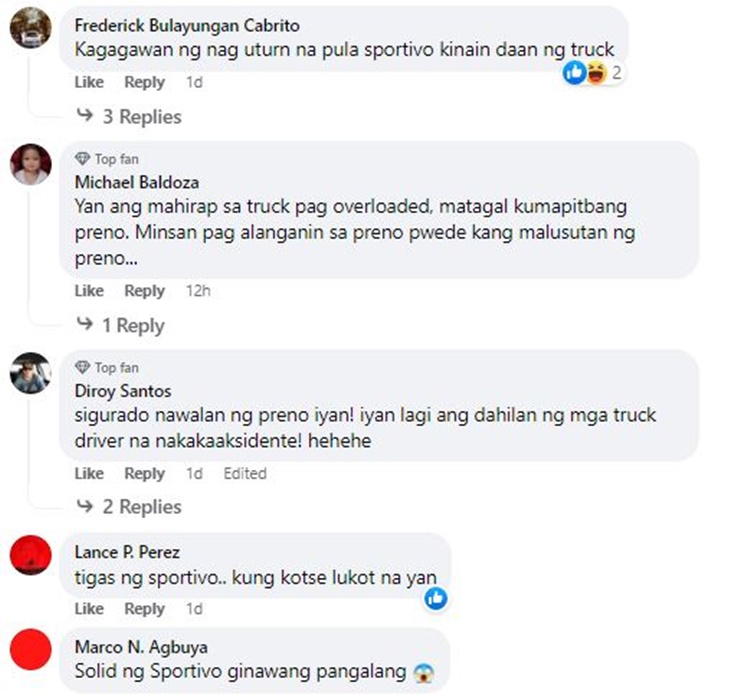Open Lance P. Perez's name link
Viewport: 750px width, 695px height.
[127, 552]
